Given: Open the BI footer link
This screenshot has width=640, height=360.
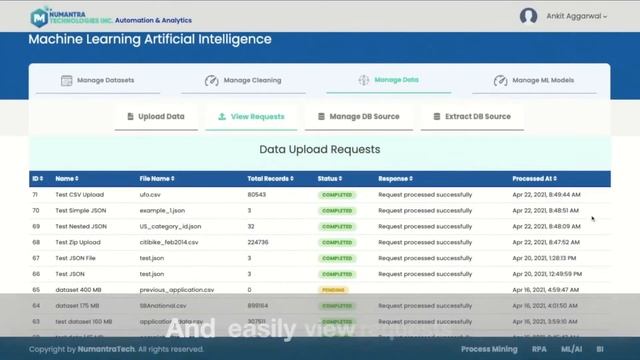Looking at the screenshot, I should click(600, 349).
